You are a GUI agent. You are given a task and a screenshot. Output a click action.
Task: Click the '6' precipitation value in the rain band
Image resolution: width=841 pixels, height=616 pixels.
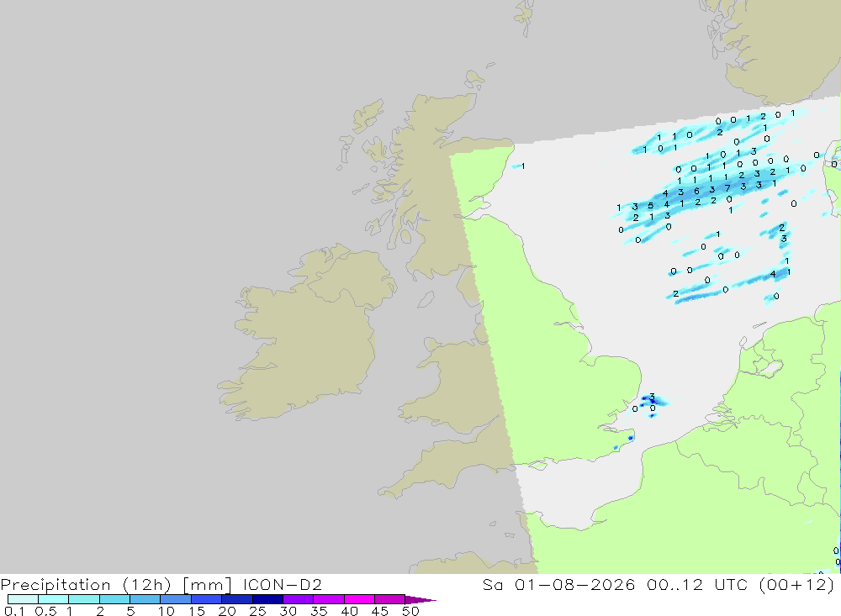(696, 191)
